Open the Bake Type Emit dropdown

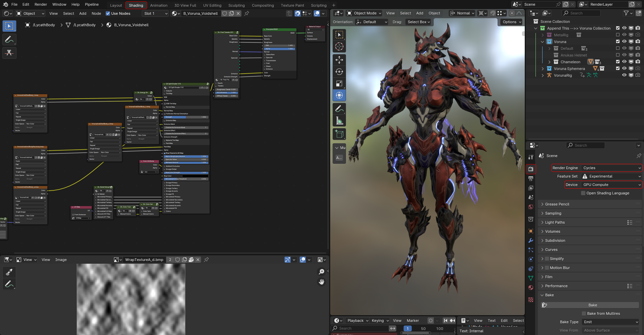610,322
